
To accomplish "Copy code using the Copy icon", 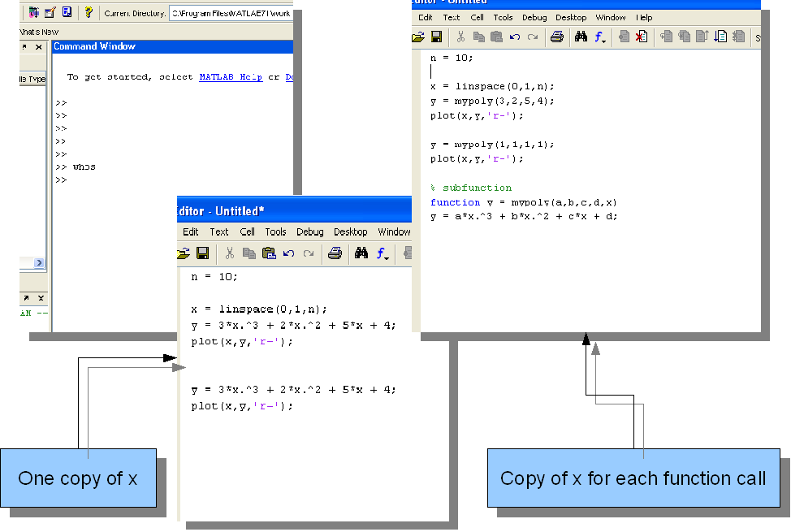I will pyautogui.click(x=249, y=253).
